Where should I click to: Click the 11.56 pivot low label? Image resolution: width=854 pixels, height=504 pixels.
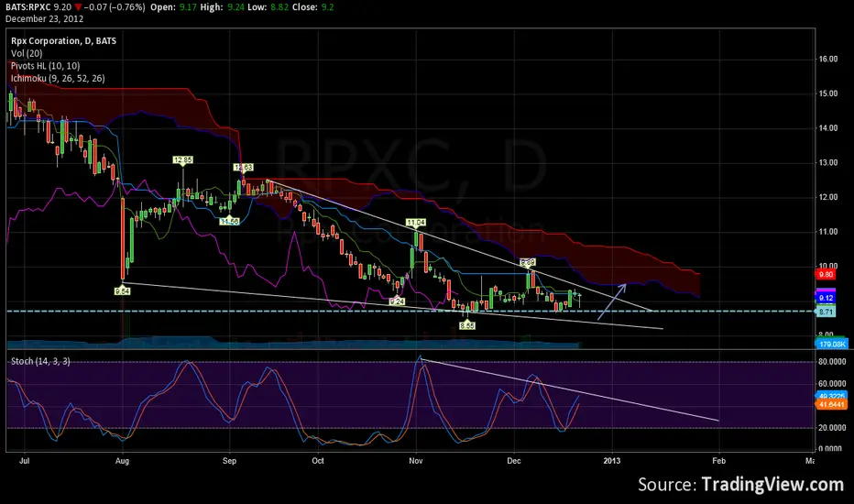tap(229, 221)
